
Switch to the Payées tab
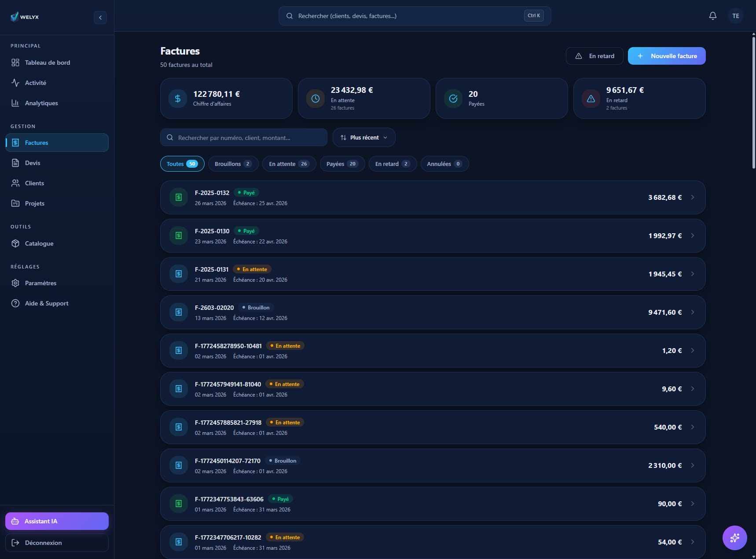(x=342, y=164)
